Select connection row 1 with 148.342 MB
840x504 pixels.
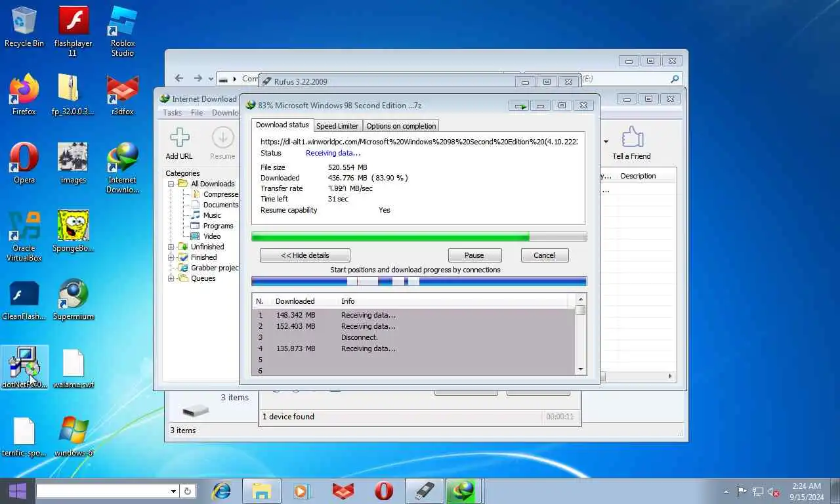coord(414,315)
